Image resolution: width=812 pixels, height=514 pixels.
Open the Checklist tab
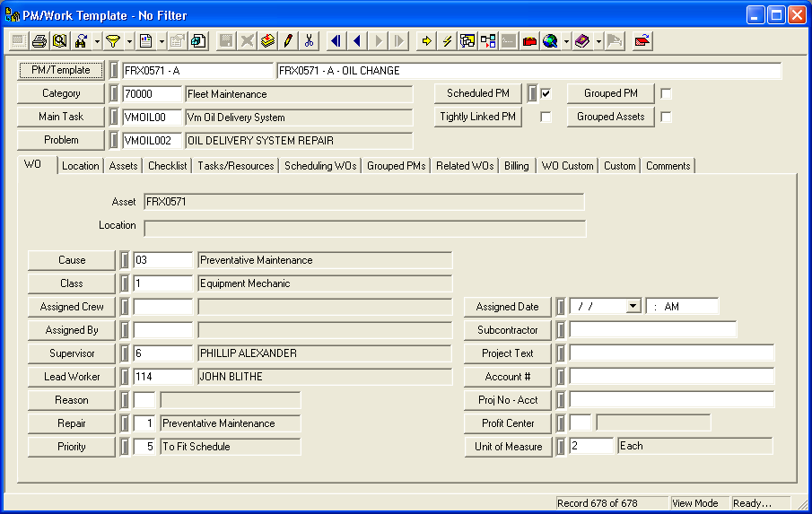[x=167, y=166]
